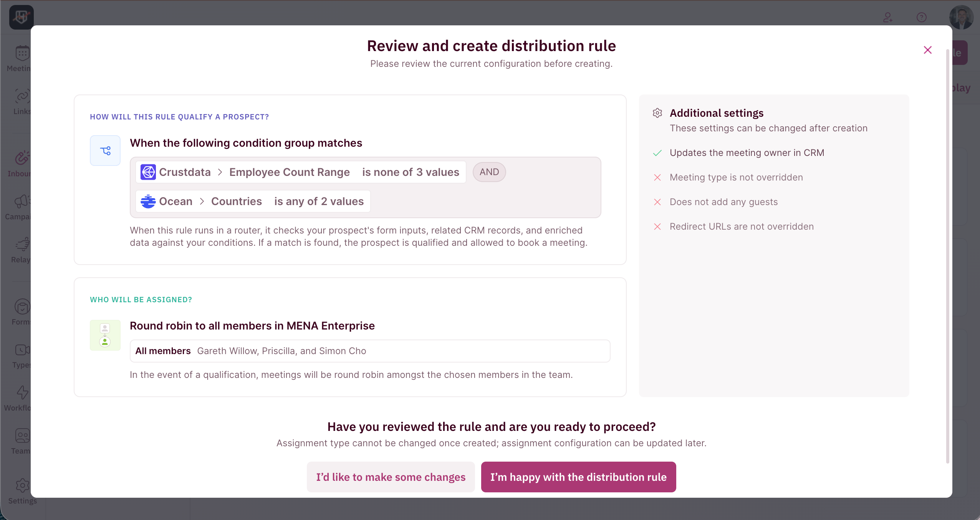
Task: Click the condition group branch icon
Action: pos(105,151)
